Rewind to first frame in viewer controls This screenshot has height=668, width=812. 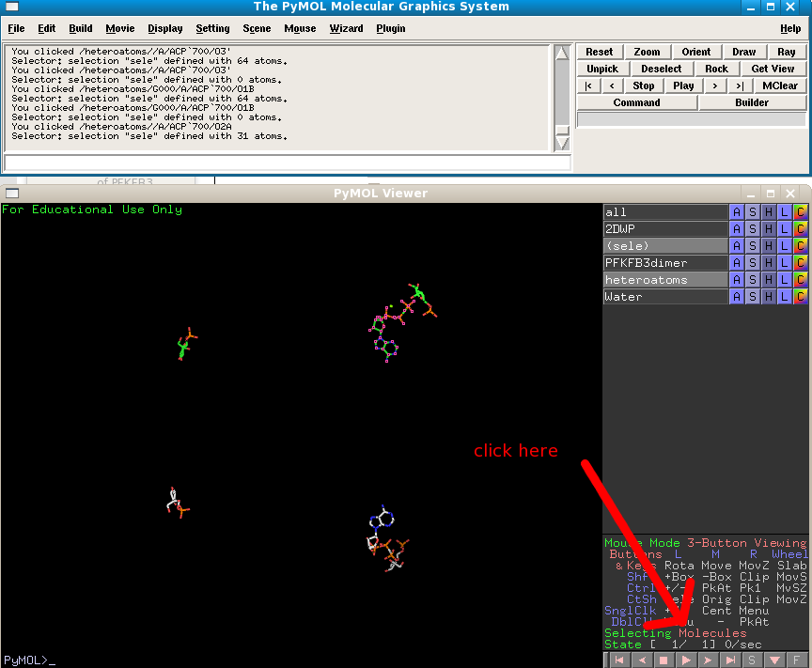click(x=618, y=660)
